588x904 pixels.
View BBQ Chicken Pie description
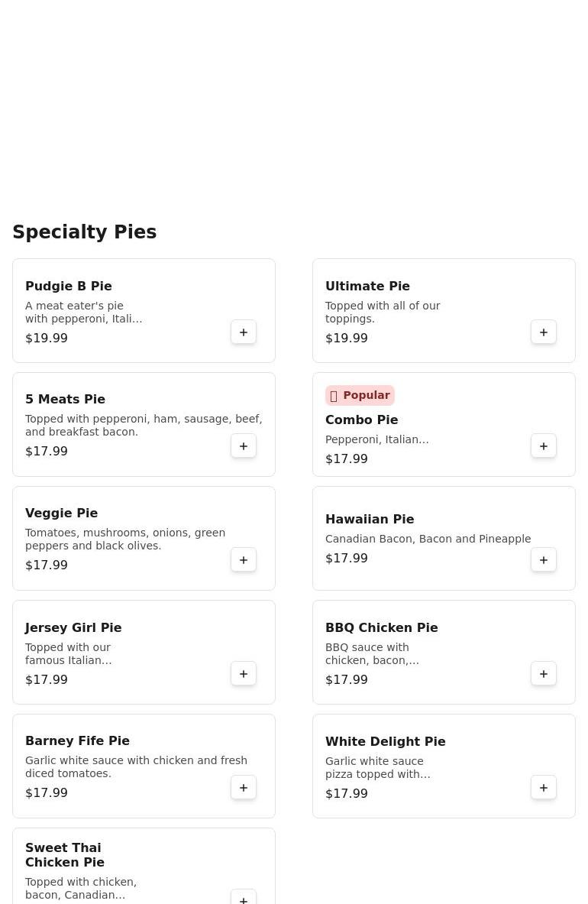pos(372,653)
